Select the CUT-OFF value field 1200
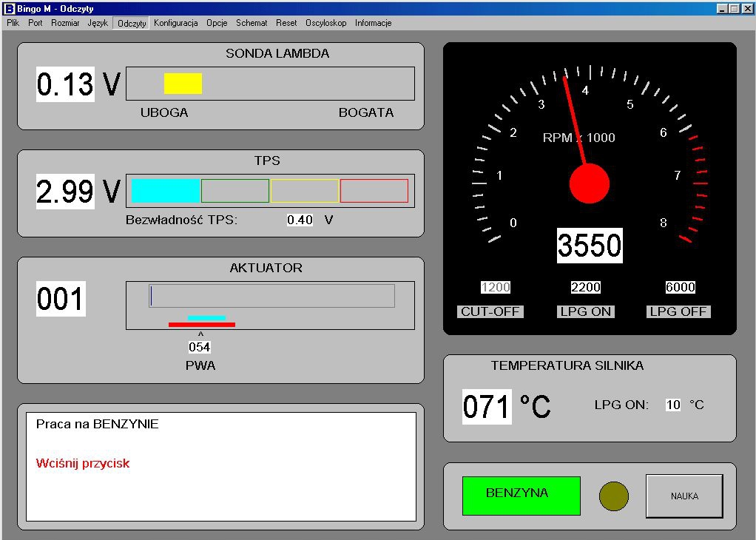This screenshot has width=756, height=540. click(496, 288)
